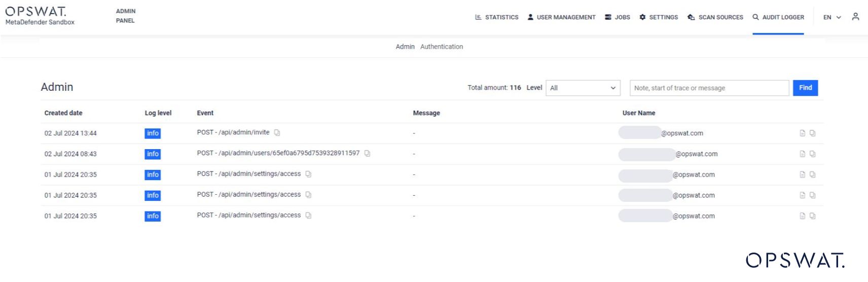Click the info badge on 13:44 row
The image size is (868, 282).
(153, 133)
